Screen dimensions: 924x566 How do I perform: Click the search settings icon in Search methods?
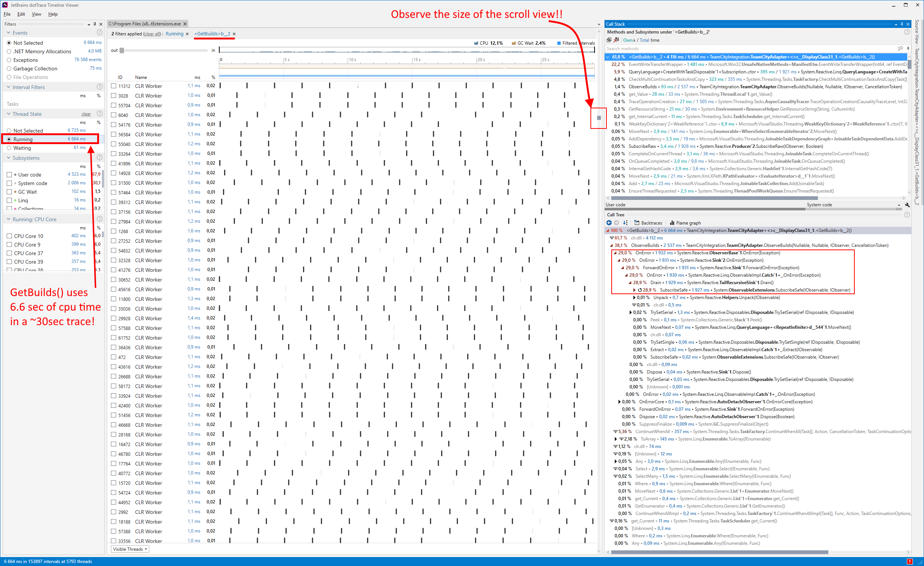[x=900, y=48]
